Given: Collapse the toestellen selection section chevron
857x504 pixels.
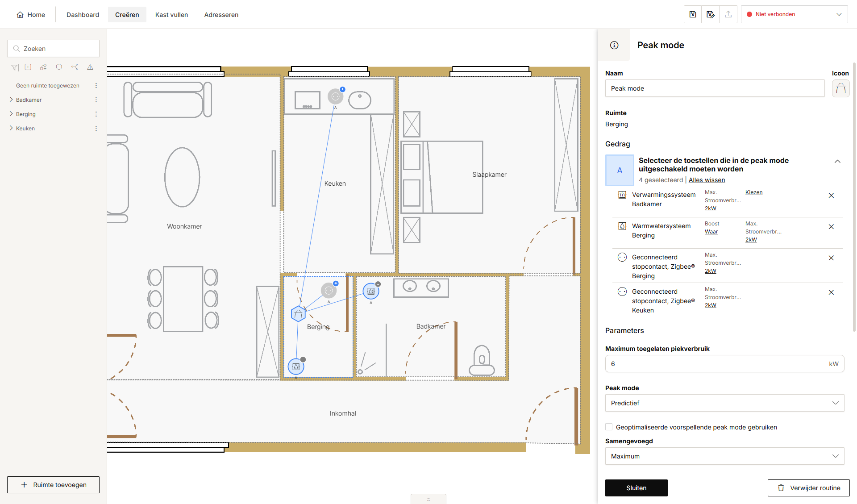Looking at the screenshot, I should (837, 162).
